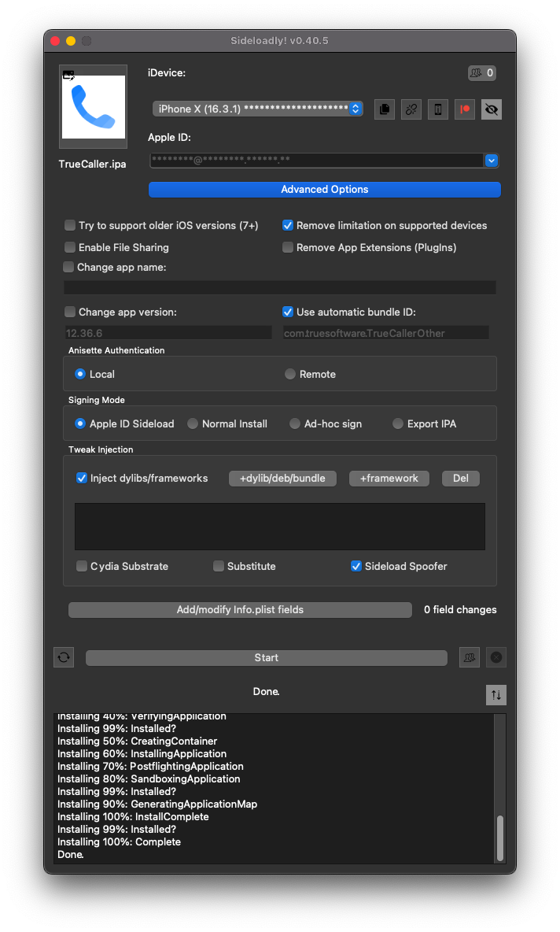The image size is (560, 932).
Task: Click the phone device icon
Action: pyautogui.click(x=437, y=109)
